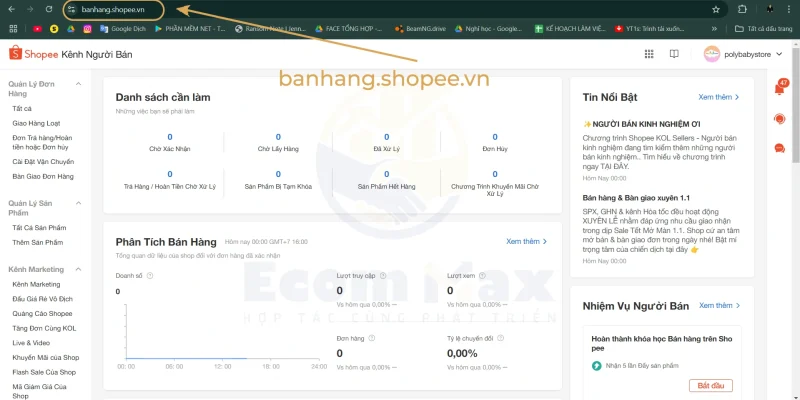Open the seller education book icon

pos(674,54)
